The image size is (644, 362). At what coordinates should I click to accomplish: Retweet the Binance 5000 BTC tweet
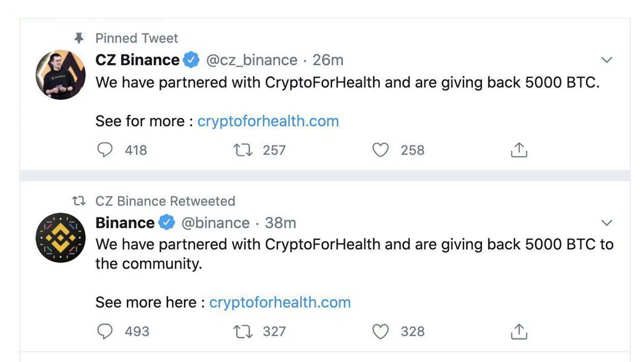coord(243,331)
